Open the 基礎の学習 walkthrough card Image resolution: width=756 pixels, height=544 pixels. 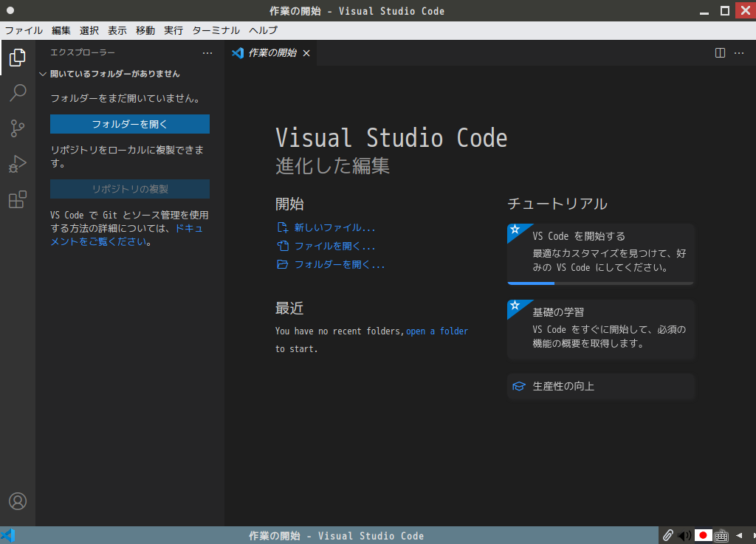(x=601, y=330)
